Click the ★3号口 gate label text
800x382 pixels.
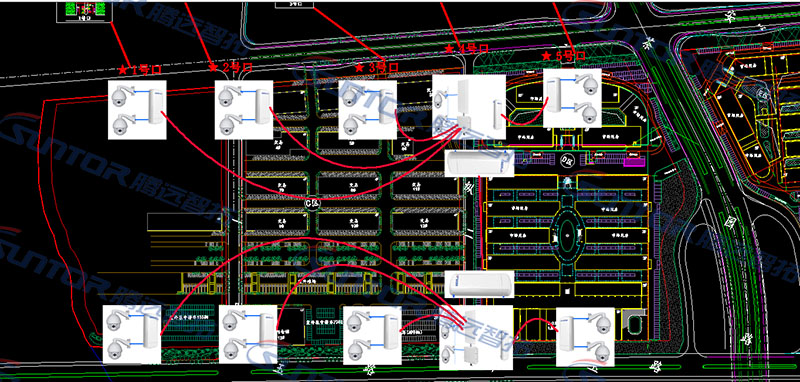tap(377, 67)
